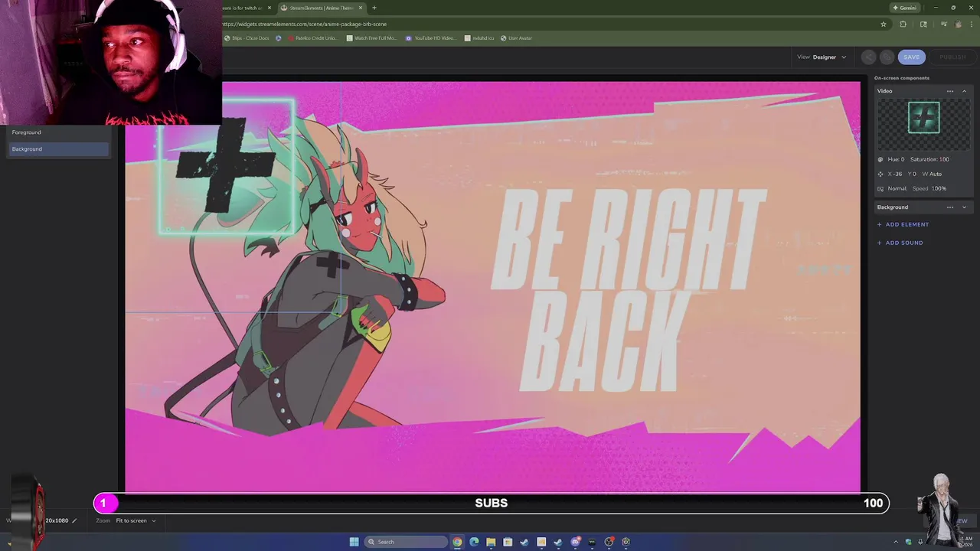Open the Gemini button in Chrome
This screenshot has height=551, width=980.
pyautogui.click(x=904, y=8)
